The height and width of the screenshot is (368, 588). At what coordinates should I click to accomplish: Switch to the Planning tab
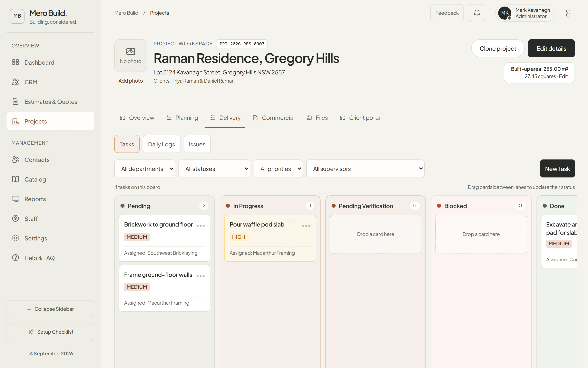tap(182, 118)
